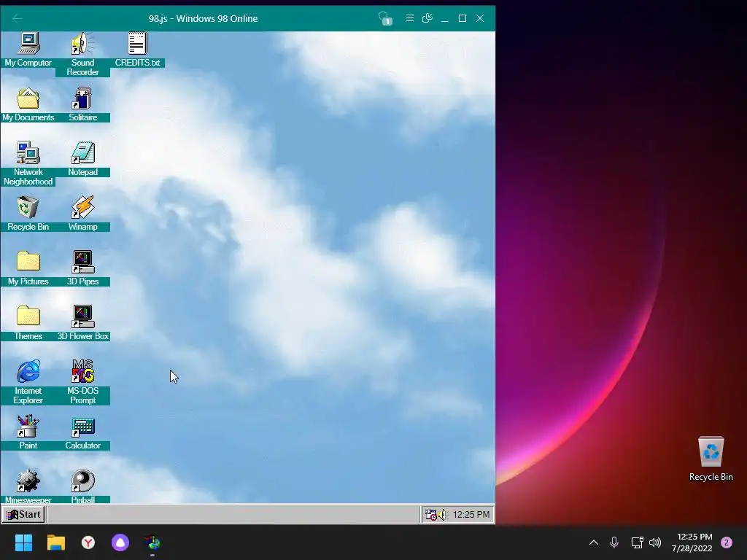Select the Windows 11 Recycle Bin
Image resolution: width=747 pixels, height=560 pixels.
click(x=711, y=459)
